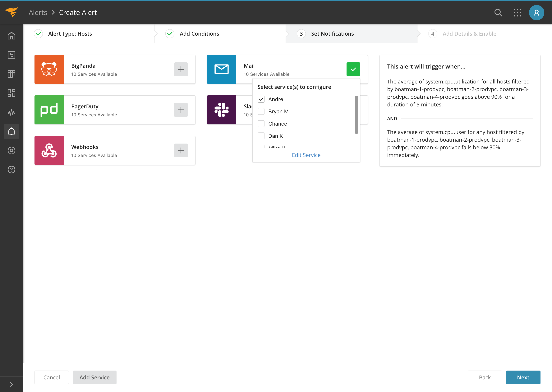Viewport: 552px width, 392px height.
Task: Go to Add Conditions step
Action: click(199, 34)
